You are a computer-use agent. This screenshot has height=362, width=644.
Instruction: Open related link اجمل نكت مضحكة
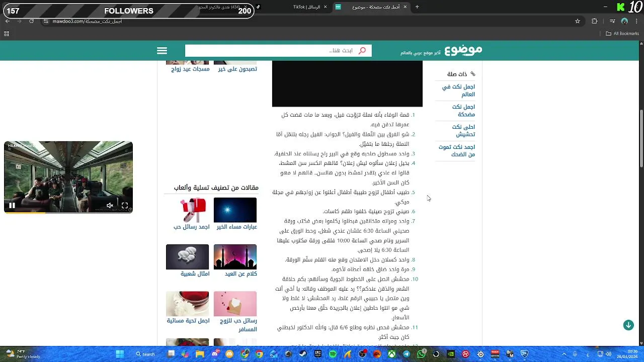pyautogui.click(x=463, y=111)
